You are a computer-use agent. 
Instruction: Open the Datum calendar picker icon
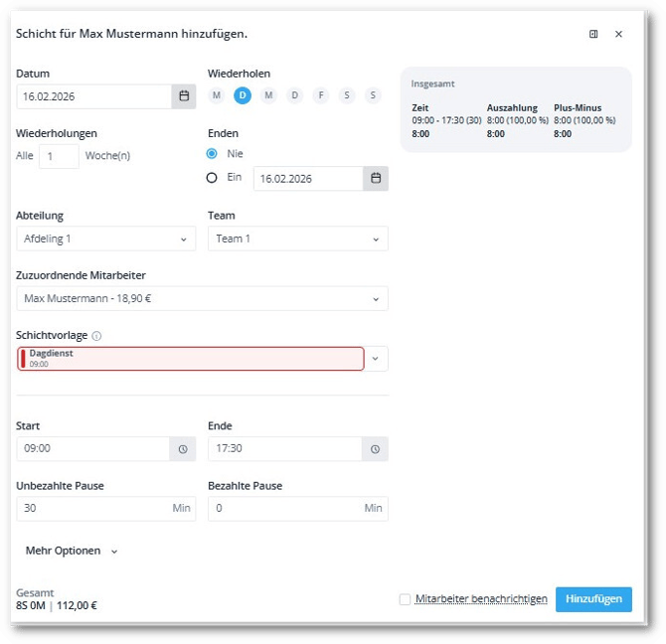coord(183,96)
